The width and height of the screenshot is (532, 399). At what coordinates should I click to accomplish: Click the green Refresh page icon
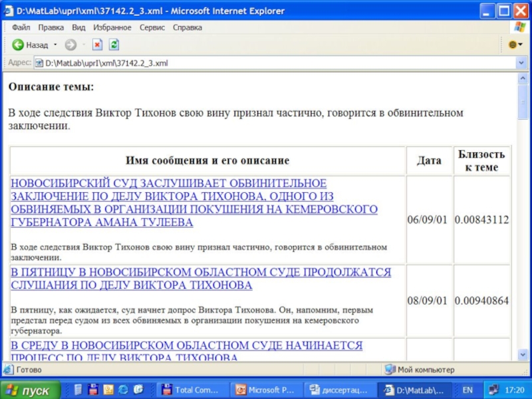click(x=114, y=45)
